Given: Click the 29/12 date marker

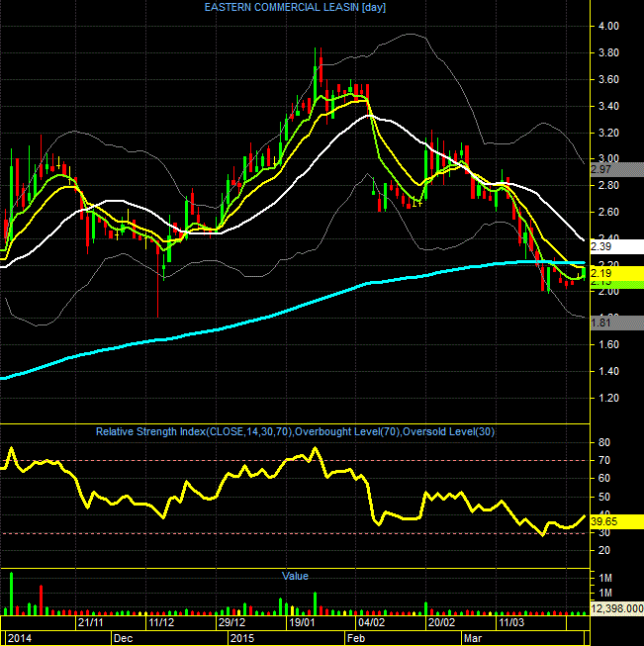Looking at the screenshot, I should click(231, 622).
